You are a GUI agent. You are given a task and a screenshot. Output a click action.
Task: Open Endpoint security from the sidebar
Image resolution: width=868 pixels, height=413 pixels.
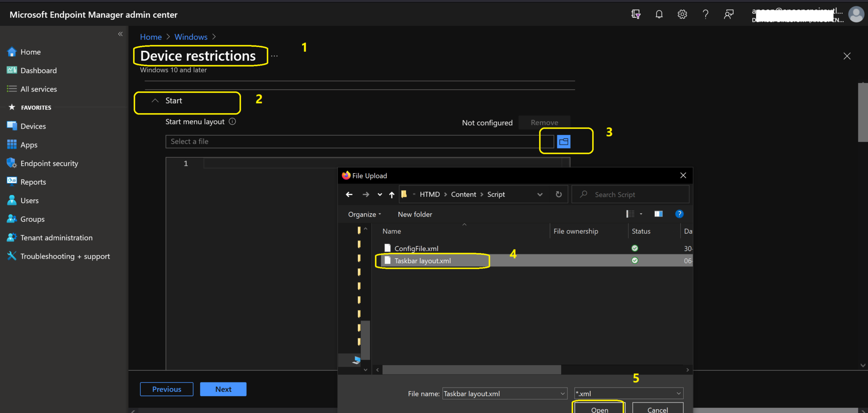(x=49, y=163)
